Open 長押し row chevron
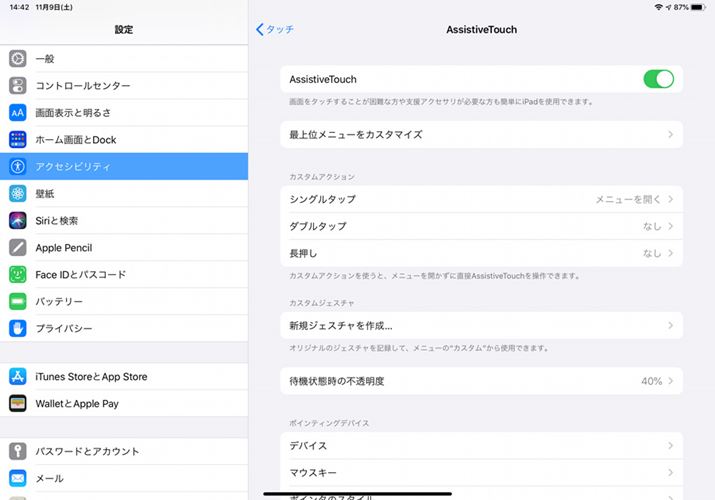The height and width of the screenshot is (500, 715). tap(670, 253)
